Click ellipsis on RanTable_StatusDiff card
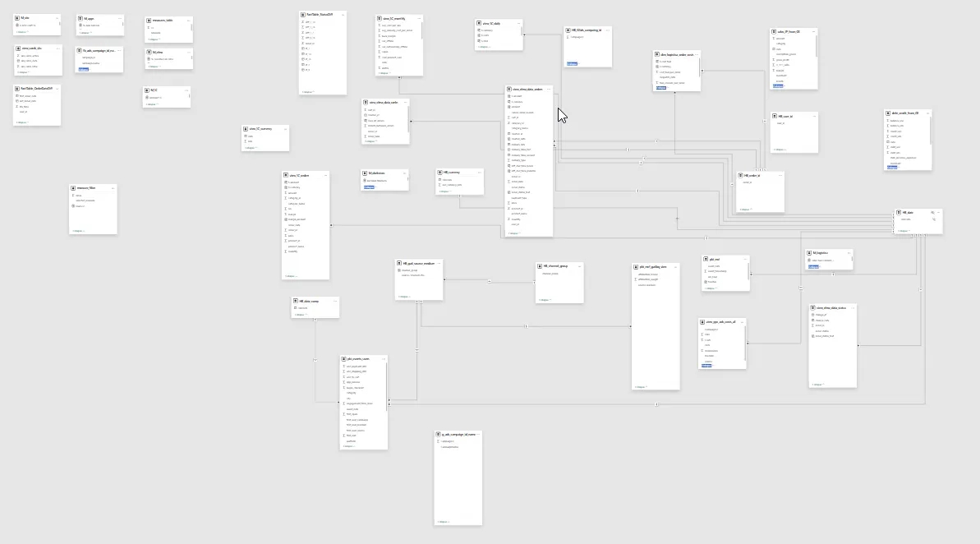Image resolution: width=980 pixels, height=544 pixels. (x=343, y=15)
